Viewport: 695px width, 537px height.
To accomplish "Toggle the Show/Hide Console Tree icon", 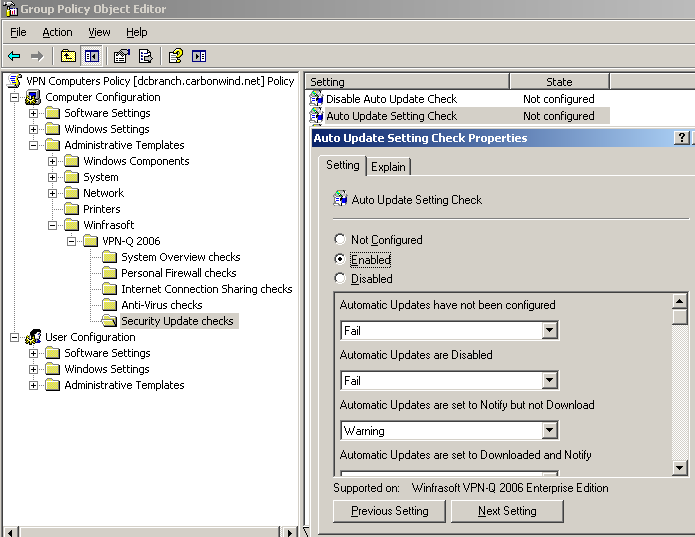I will (x=92, y=56).
